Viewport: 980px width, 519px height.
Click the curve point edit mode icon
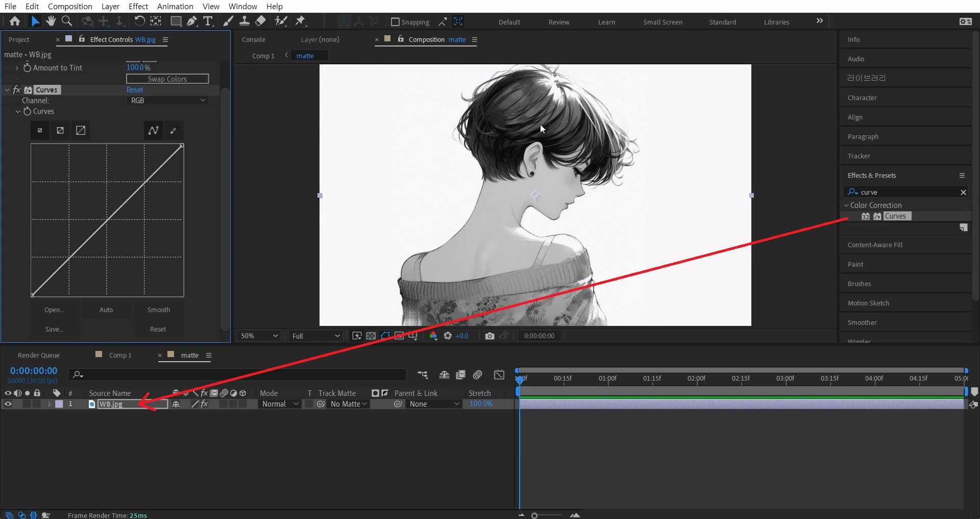pyautogui.click(x=153, y=130)
